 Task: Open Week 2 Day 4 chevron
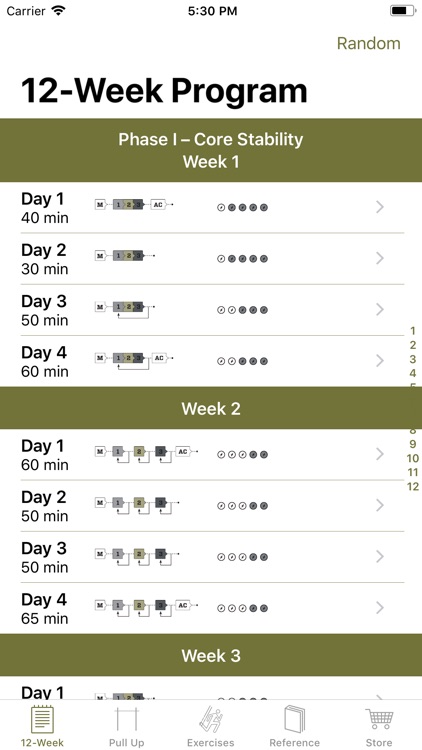coord(380,608)
